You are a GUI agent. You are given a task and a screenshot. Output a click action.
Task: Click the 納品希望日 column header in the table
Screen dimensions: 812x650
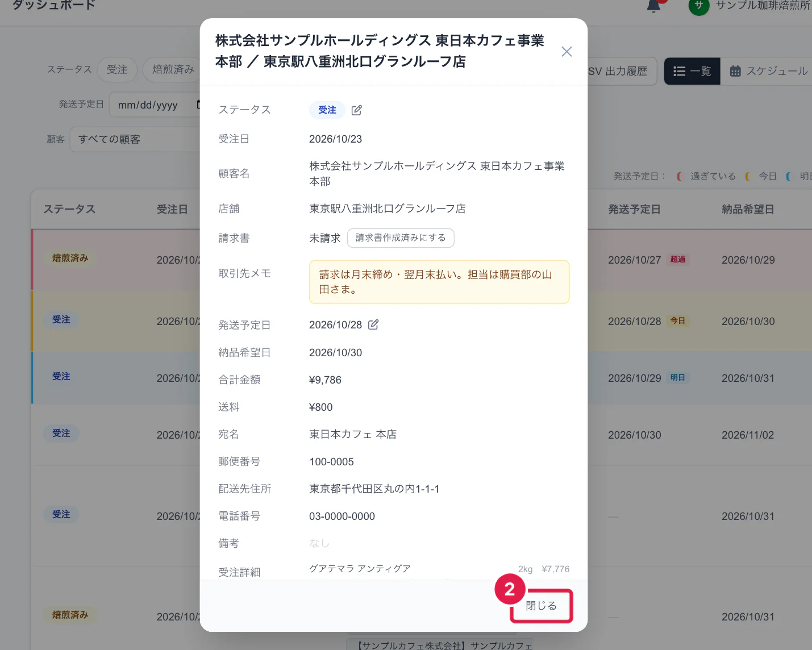coord(748,210)
